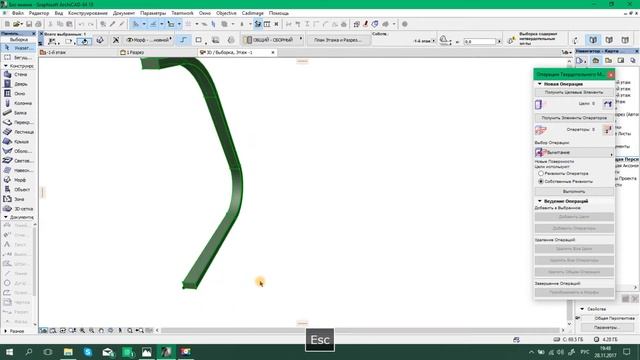This screenshot has height=360, width=640.
Task: Open File Explorer from the taskbar
Action: [x=68, y=352]
